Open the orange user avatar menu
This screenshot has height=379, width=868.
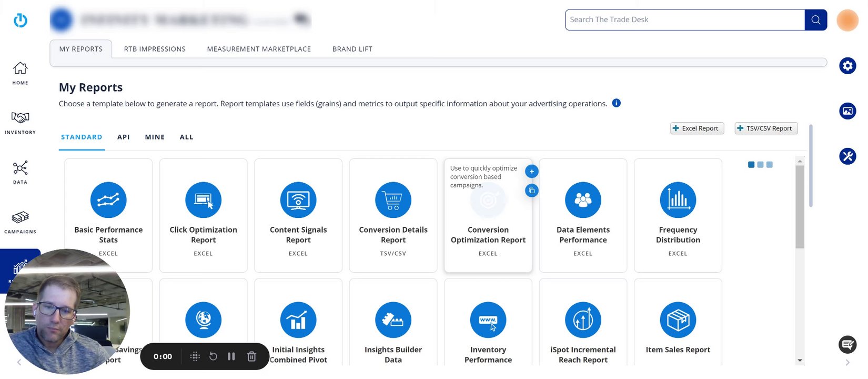click(847, 21)
